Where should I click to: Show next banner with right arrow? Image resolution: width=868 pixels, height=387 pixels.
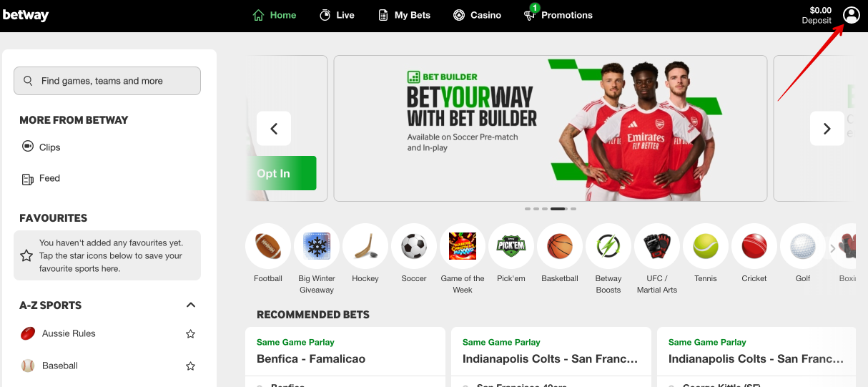pos(827,129)
